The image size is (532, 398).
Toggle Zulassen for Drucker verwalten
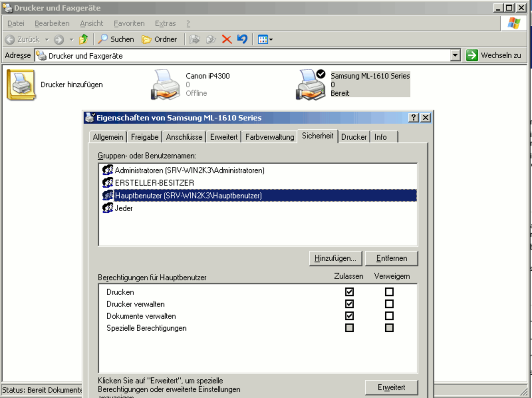click(349, 304)
